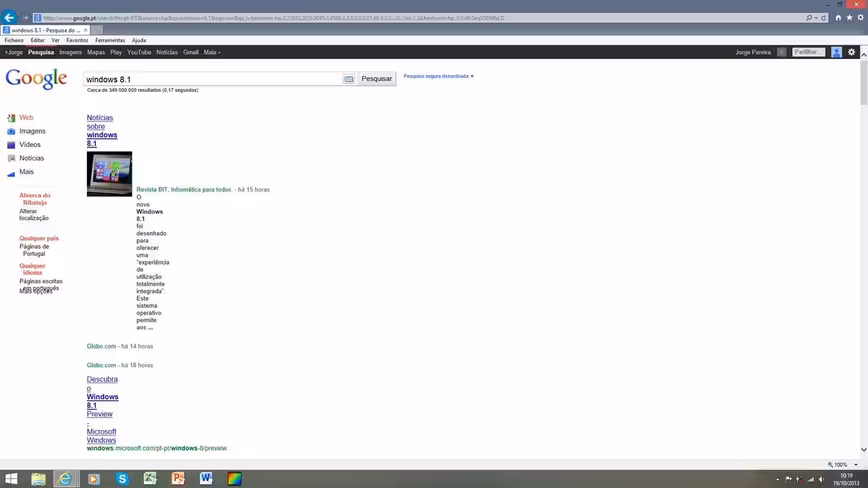Image resolution: width=868 pixels, height=488 pixels.
Task: Click the Pesquisar button
Action: click(376, 79)
